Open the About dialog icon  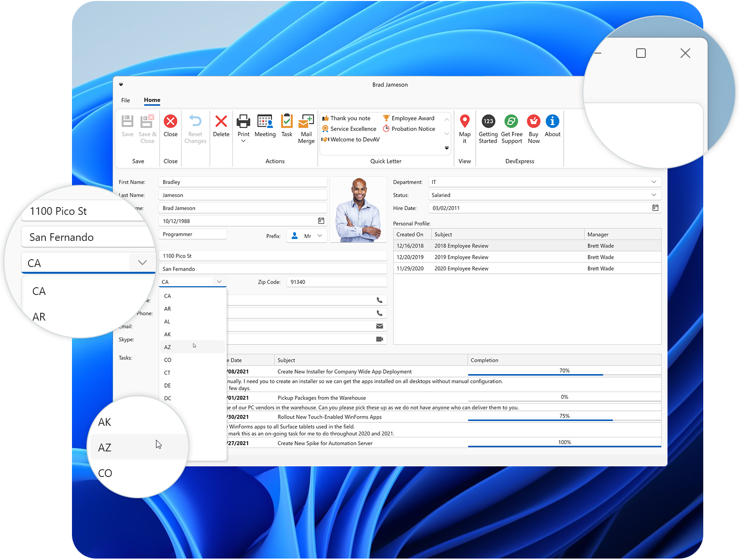[x=552, y=126]
